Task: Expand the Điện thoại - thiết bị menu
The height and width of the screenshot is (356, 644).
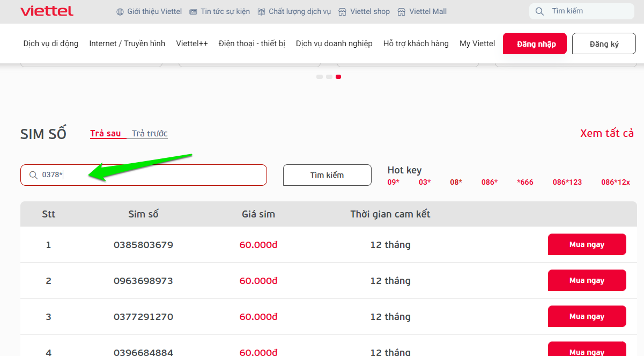Action: click(251, 43)
